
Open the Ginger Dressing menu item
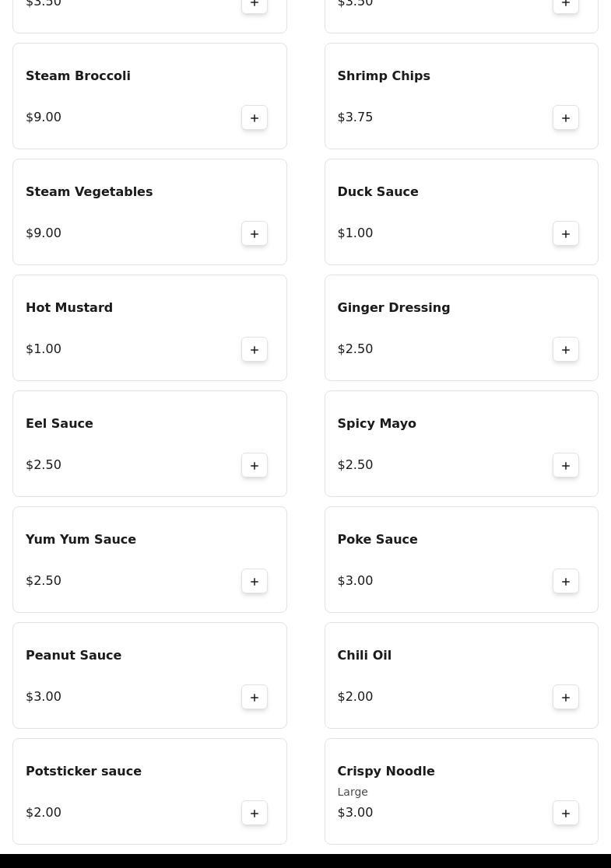(x=462, y=327)
